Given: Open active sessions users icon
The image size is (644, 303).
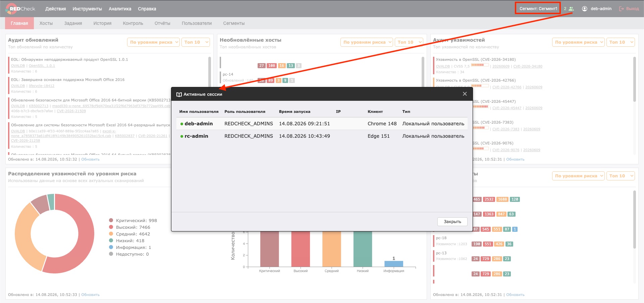Looking at the screenshot, I should click(571, 9).
